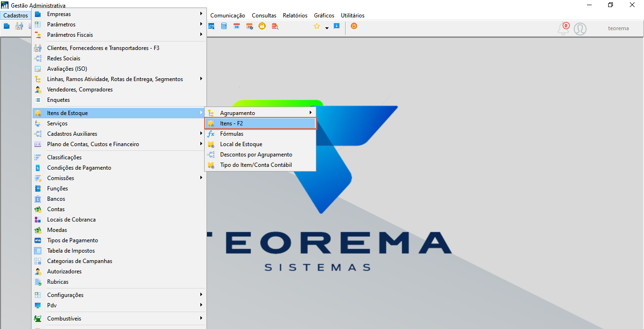Open Tipos de Pagamento entry
The image size is (644, 329).
coord(119,240)
